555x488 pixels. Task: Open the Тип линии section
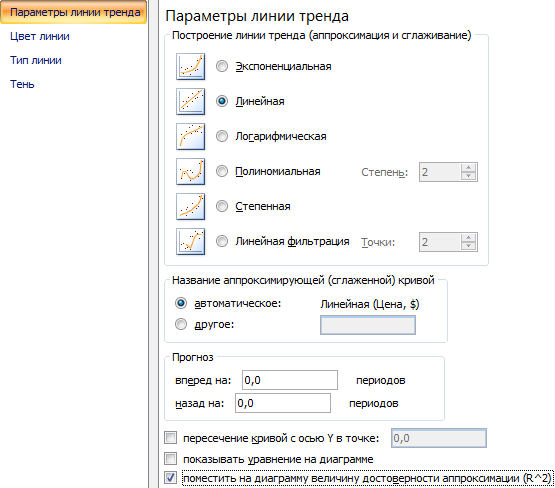(36, 60)
